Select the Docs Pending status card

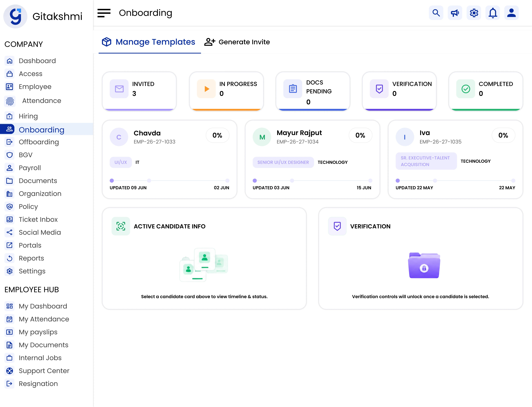coord(313,91)
